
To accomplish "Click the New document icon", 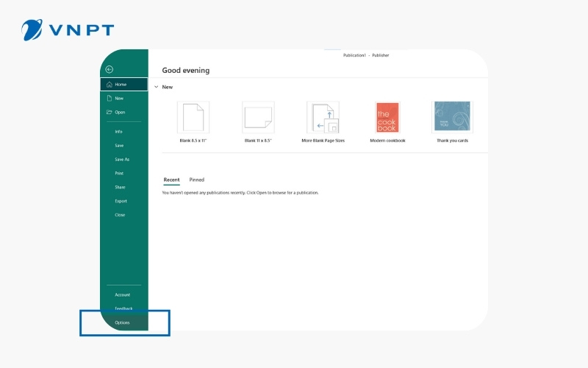I will coord(110,98).
